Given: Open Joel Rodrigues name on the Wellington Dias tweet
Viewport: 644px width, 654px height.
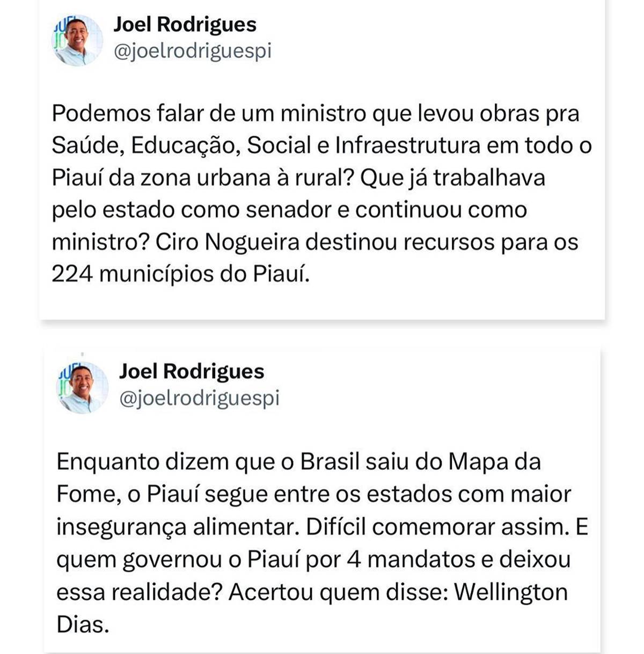Looking at the screenshot, I should coord(192,371).
